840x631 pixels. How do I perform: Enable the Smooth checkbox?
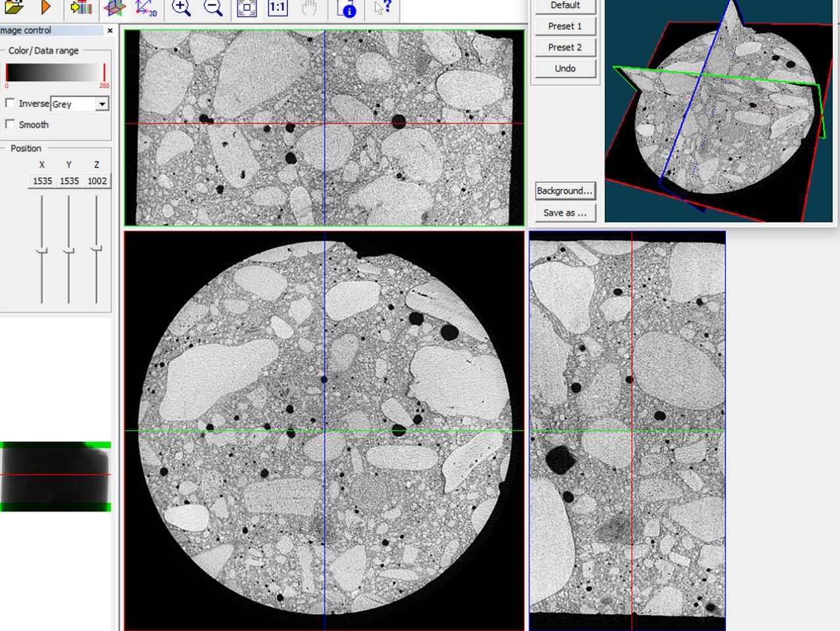pos(10,124)
